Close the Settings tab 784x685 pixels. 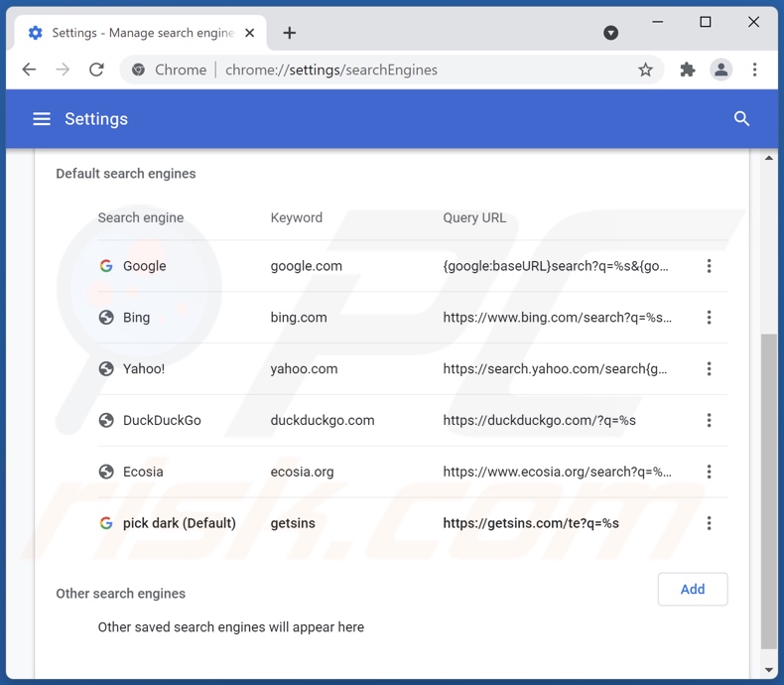[250, 33]
